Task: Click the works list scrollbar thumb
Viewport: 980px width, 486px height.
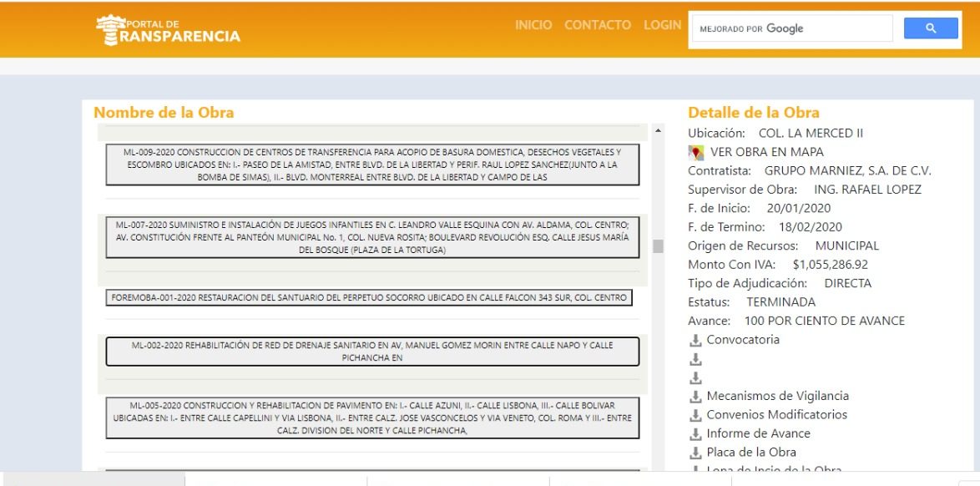Action: (x=658, y=246)
